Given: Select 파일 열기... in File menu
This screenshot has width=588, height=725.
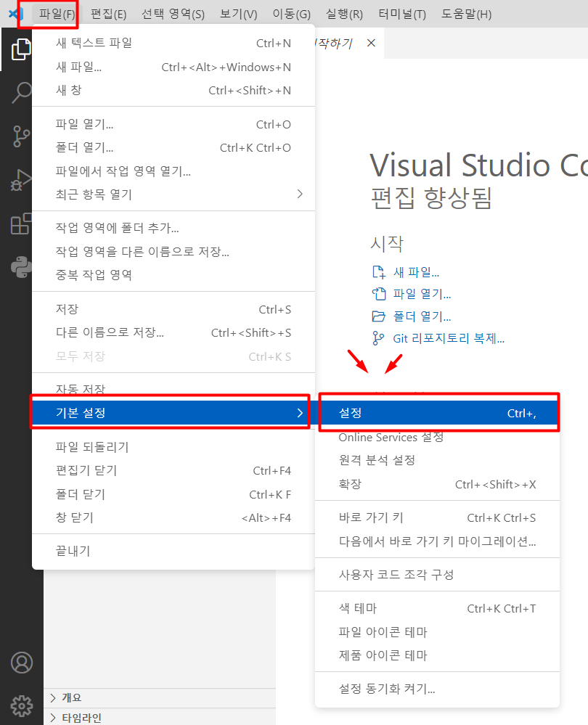Looking at the screenshot, I should pyautogui.click(x=173, y=124).
